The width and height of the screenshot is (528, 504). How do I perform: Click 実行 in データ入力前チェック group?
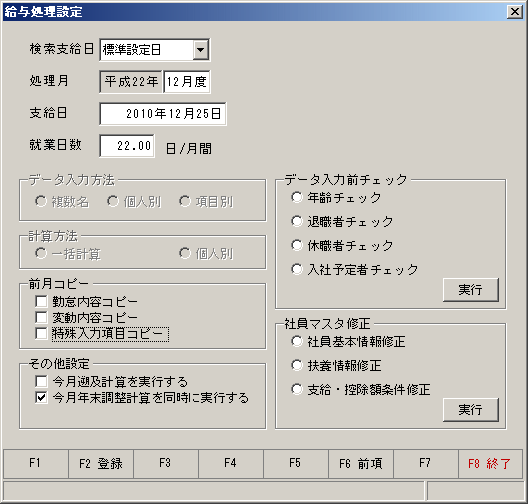[x=470, y=290]
